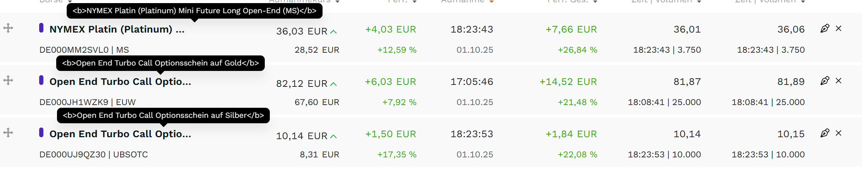Open NYMEX Platin (Platinum) product link
Image resolution: width=868 pixels, height=169 pixels.
coord(117,29)
